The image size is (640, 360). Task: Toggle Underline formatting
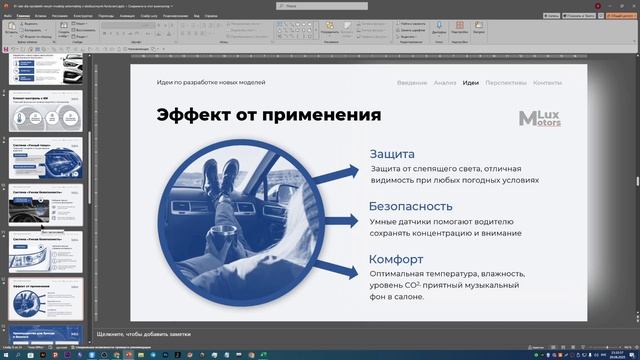118,34
